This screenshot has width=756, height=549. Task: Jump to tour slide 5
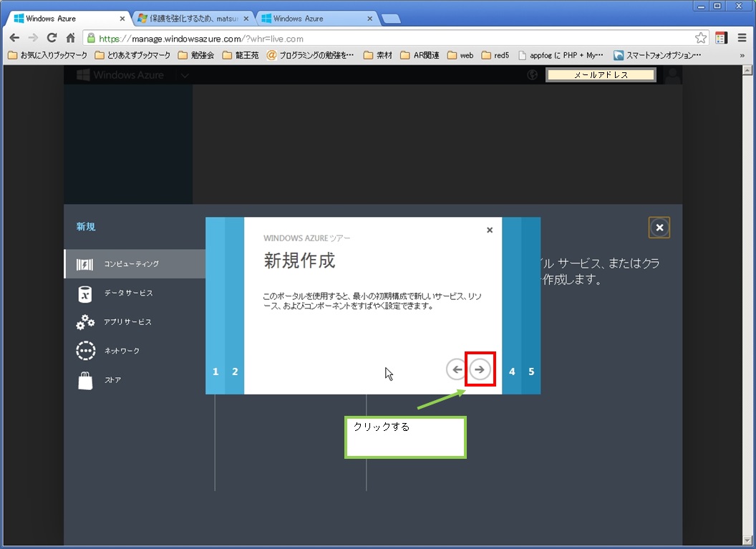pyautogui.click(x=531, y=306)
